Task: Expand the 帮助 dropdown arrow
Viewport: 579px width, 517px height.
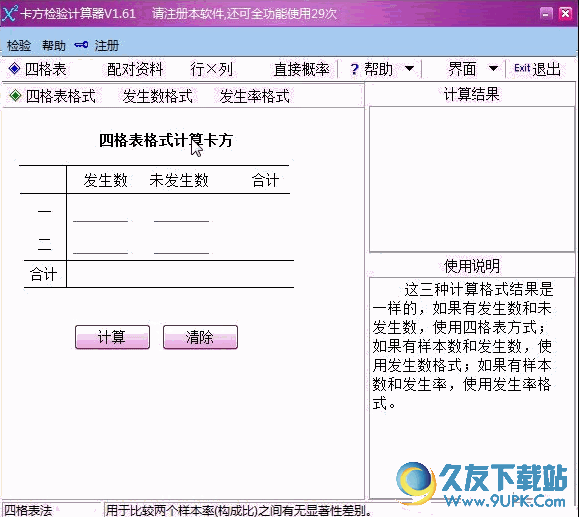Action: coord(409,69)
